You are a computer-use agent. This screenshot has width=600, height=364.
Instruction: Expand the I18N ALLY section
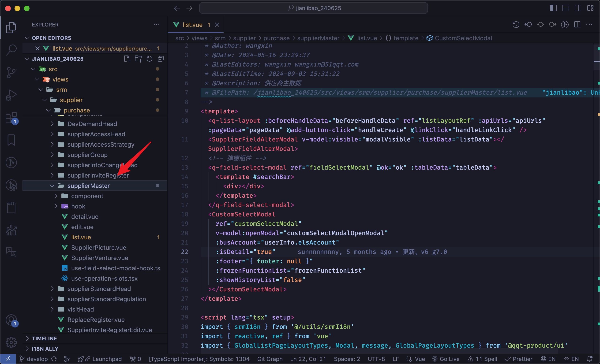[x=27, y=349]
